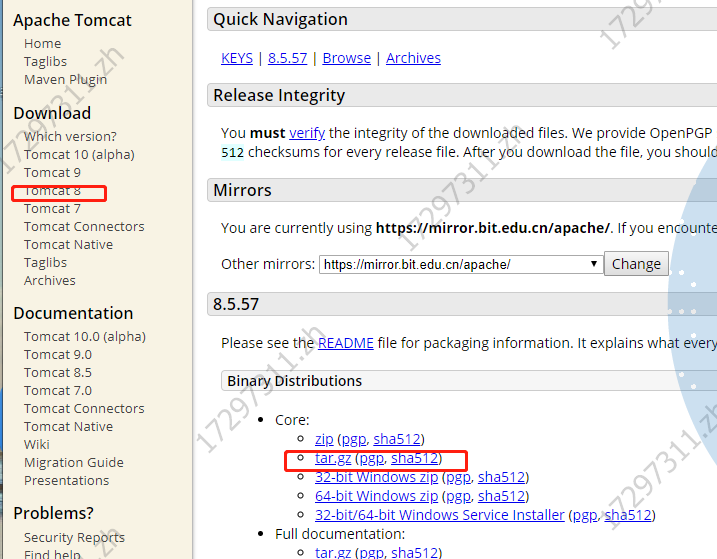The height and width of the screenshot is (559, 717).
Task: Go to Tomcat 10 (alpha) download page
Action: click(x=79, y=155)
